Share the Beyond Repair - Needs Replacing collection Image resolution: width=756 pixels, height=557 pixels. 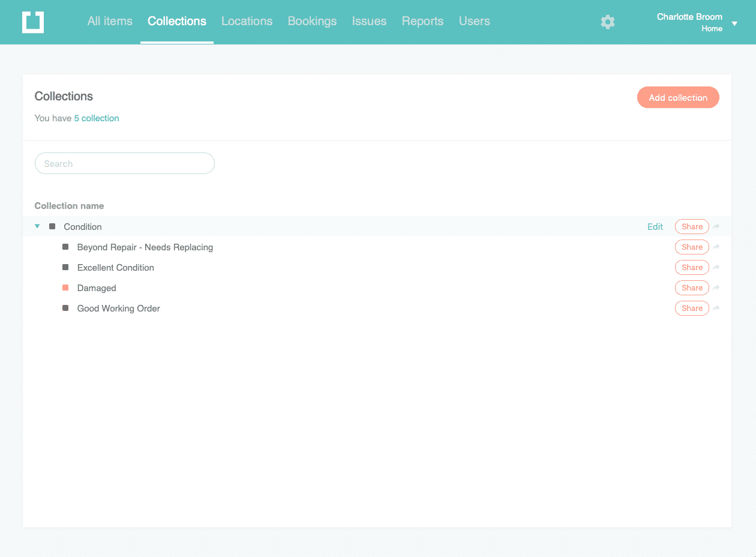click(x=692, y=247)
